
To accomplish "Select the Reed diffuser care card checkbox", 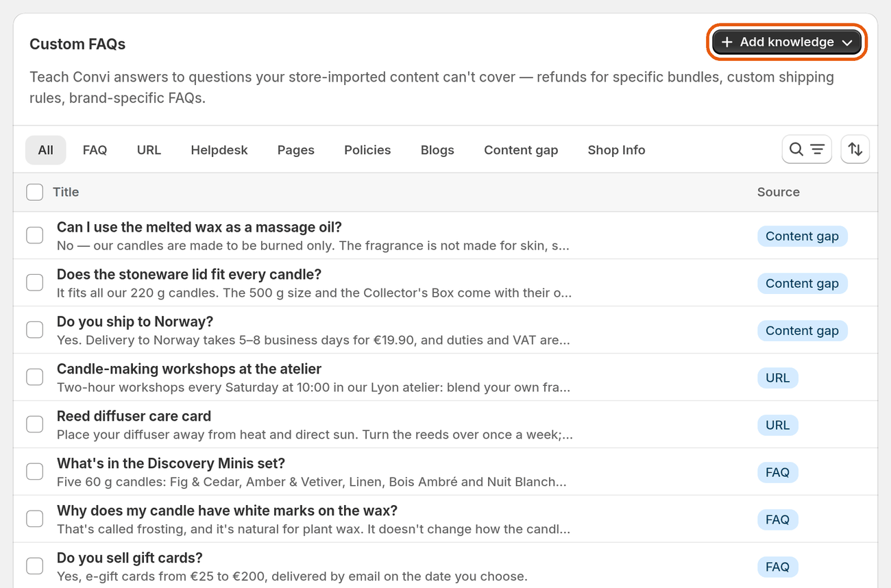I will pos(35,425).
